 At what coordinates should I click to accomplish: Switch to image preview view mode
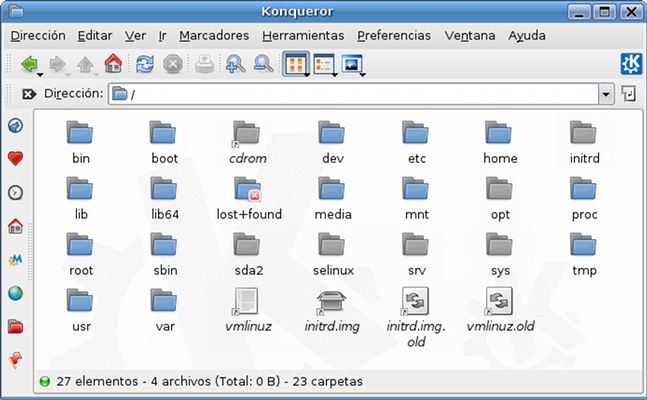click(x=351, y=64)
